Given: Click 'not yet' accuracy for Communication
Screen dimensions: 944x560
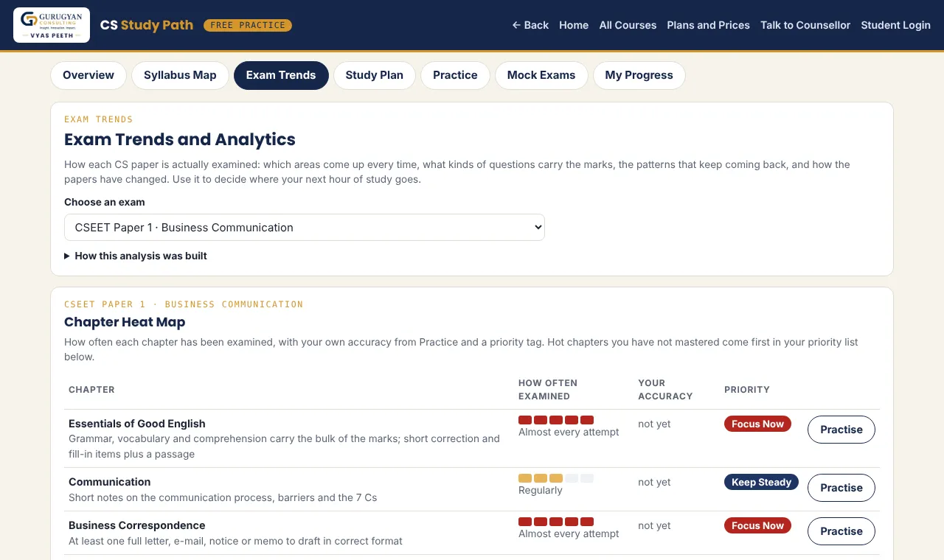Looking at the screenshot, I should (654, 482).
